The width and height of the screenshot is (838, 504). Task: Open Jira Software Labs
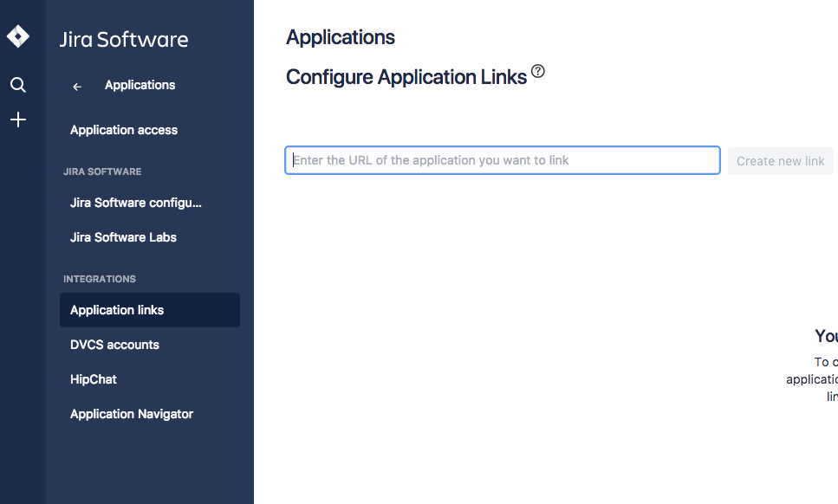coord(123,237)
